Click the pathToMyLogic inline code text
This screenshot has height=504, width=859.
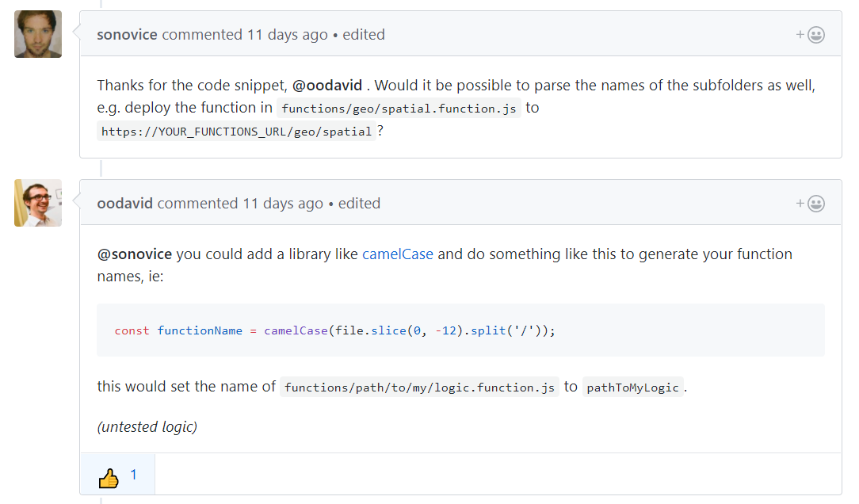click(632, 387)
